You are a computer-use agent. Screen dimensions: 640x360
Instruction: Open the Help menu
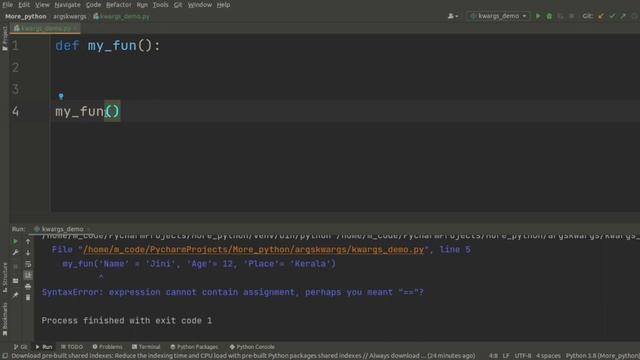tap(223, 5)
